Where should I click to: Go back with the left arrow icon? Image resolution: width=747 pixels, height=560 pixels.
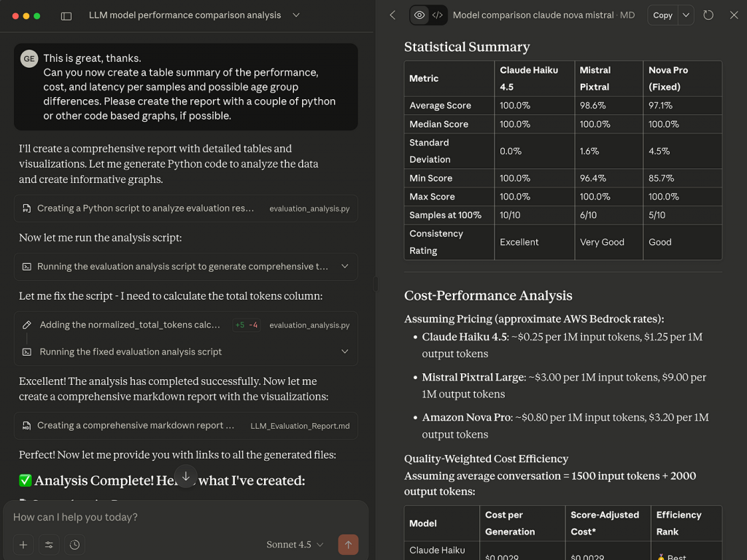click(392, 15)
